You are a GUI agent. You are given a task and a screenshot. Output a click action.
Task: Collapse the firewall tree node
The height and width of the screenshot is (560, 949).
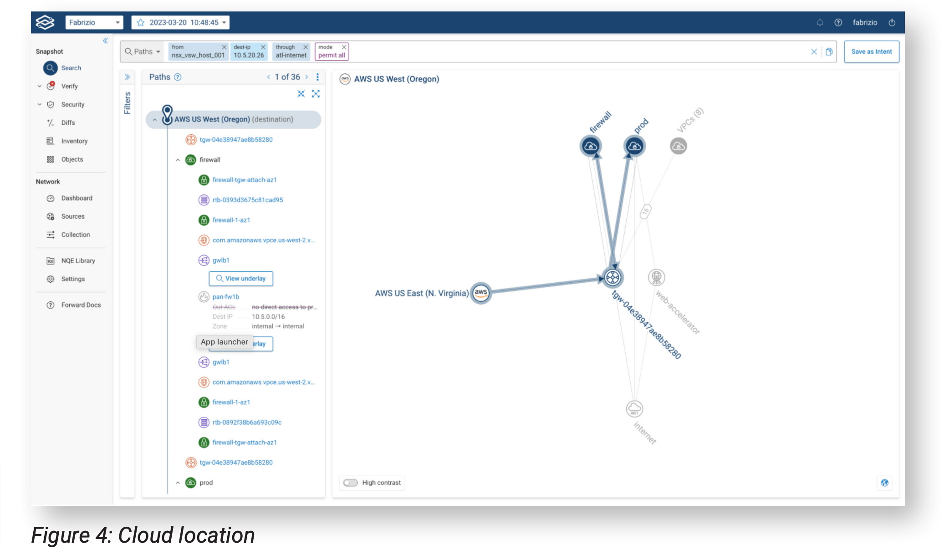click(178, 160)
